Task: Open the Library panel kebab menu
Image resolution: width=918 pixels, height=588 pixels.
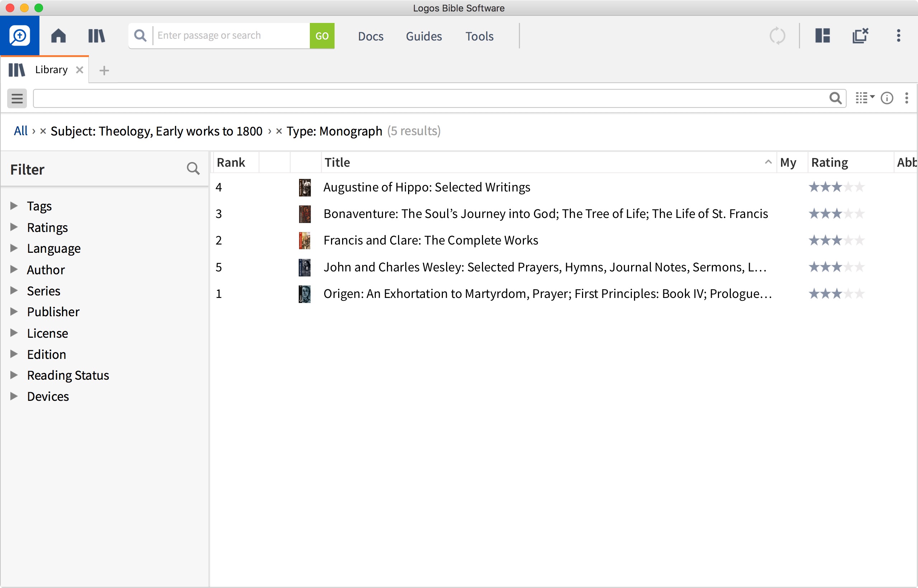Action: [x=907, y=98]
